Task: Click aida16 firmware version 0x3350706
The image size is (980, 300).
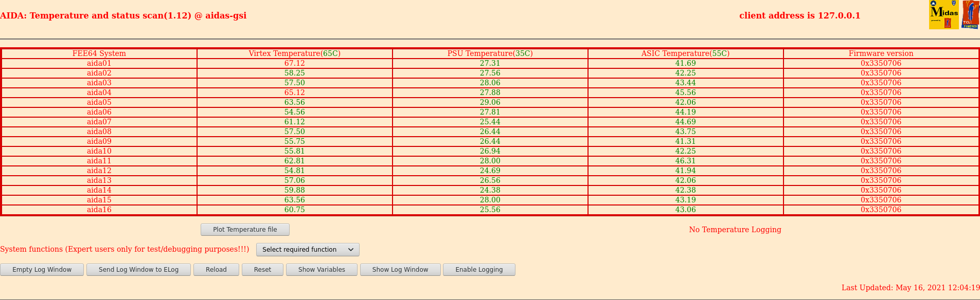Action: coord(881,210)
